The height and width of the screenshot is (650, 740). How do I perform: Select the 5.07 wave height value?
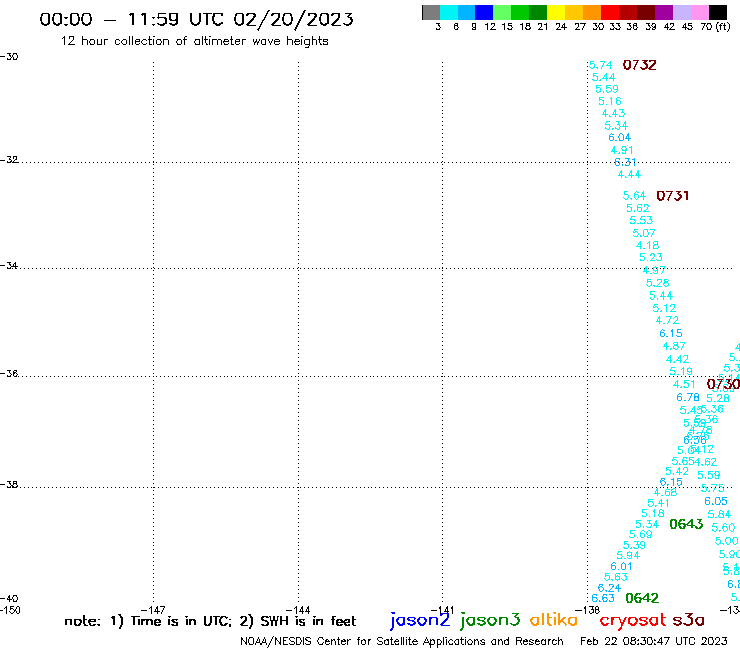pyautogui.click(x=644, y=233)
